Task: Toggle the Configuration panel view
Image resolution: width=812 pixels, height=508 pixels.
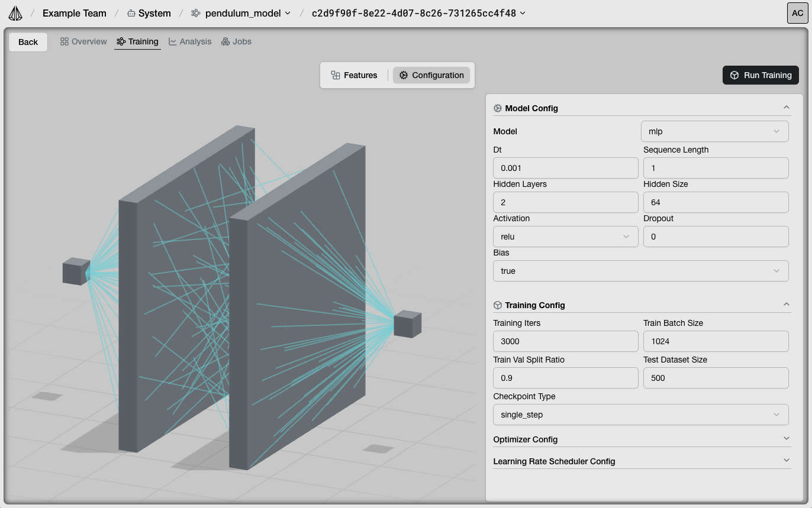Action: (431, 75)
